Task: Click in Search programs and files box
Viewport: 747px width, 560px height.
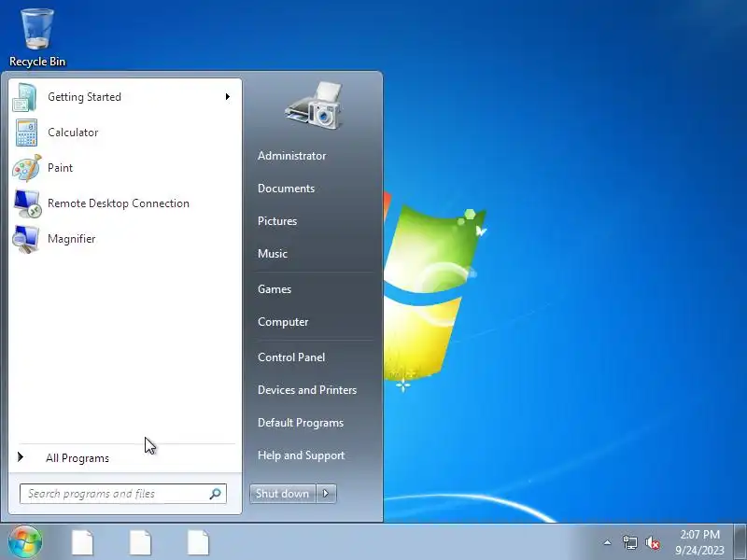Action: pyautogui.click(x=123, y=494)
